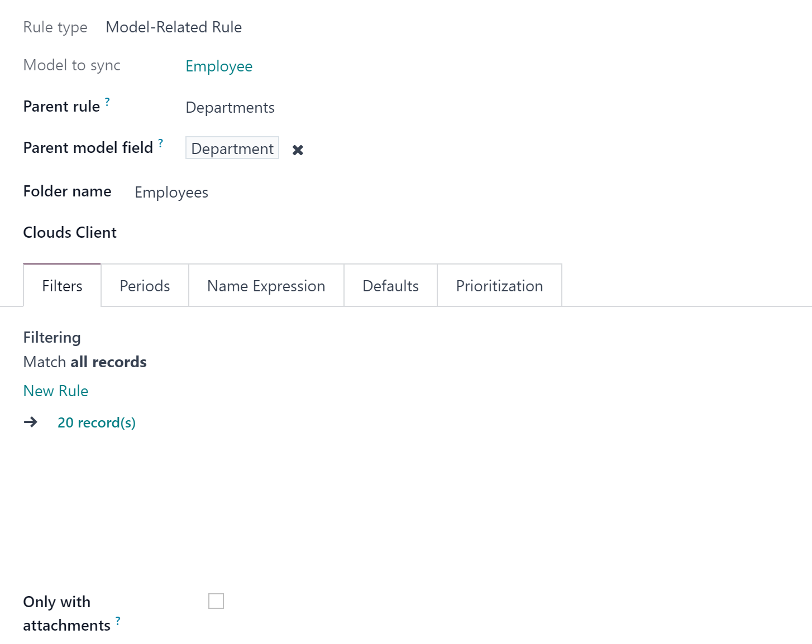Screen dimensions: 812x644
Task: Open the Employee model link
Action: 219,66
